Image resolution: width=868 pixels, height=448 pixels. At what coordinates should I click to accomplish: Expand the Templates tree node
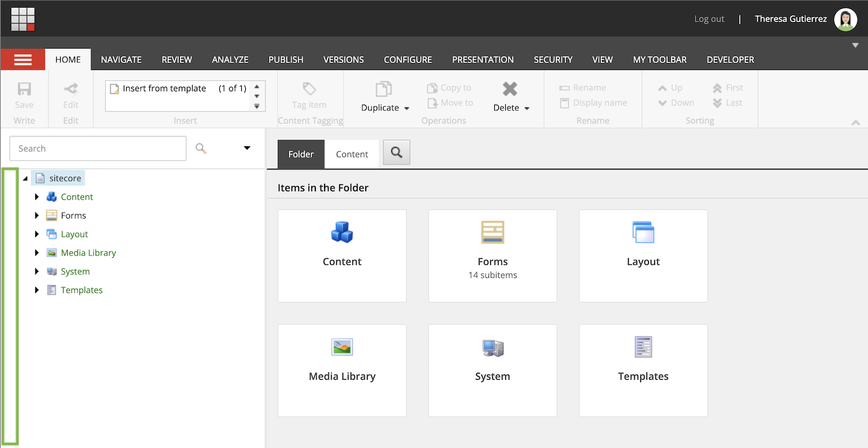point(37,290)
